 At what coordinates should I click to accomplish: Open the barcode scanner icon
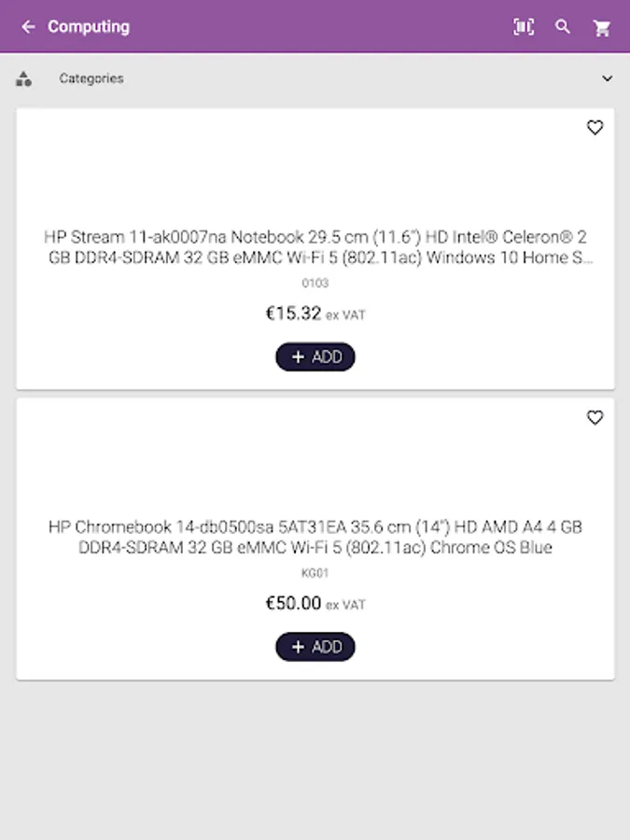(x=524, y=27)
